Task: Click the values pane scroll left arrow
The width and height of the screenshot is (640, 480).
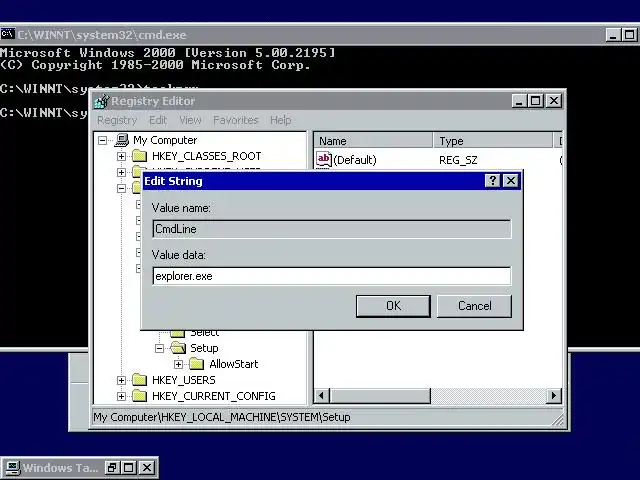Action: point(322,396)
